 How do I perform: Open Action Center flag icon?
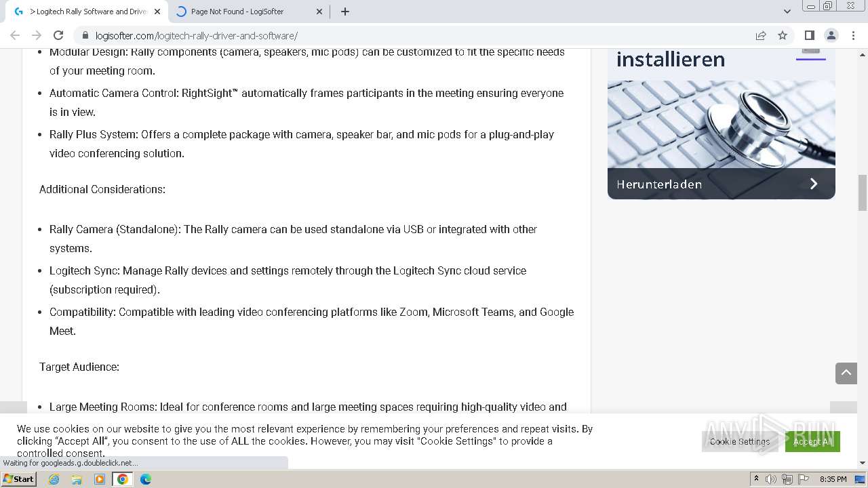pos(802,479)
